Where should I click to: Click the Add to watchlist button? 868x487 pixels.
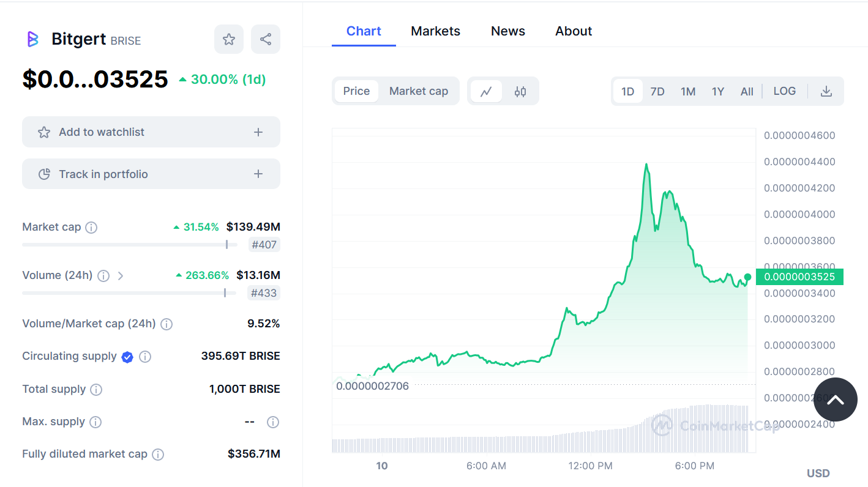[151, 132]
